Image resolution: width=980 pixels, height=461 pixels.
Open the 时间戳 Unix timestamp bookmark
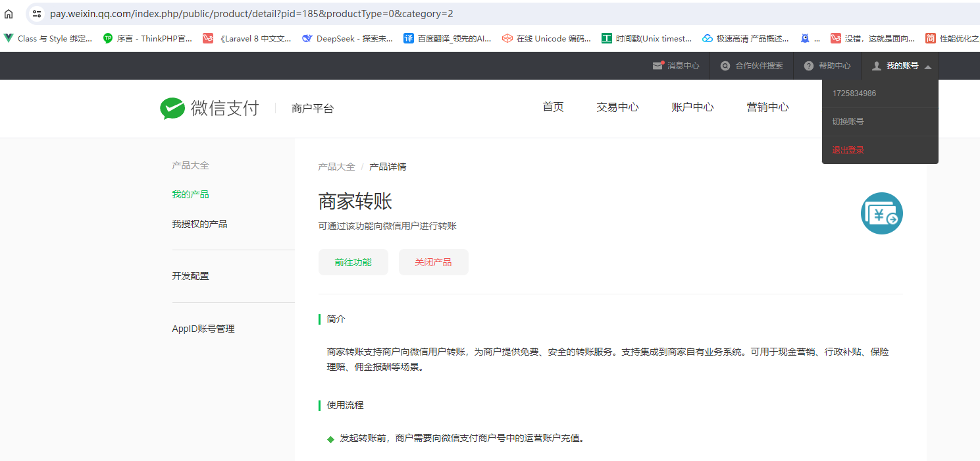646,38
